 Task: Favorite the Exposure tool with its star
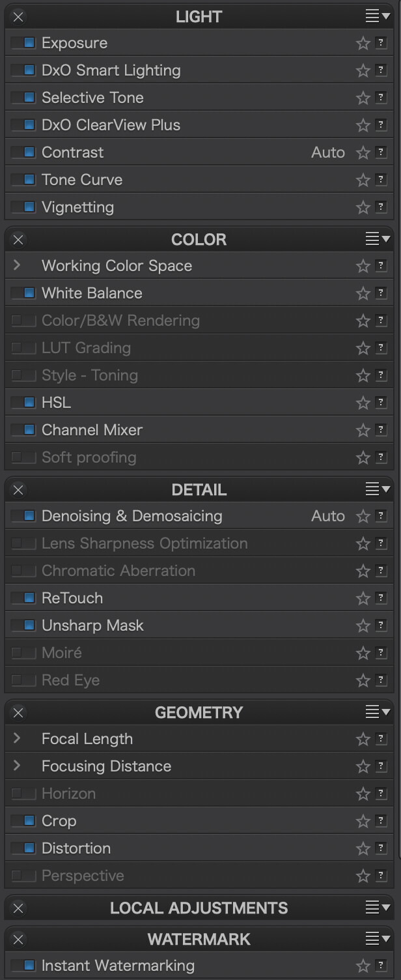(x=363, y=44)
